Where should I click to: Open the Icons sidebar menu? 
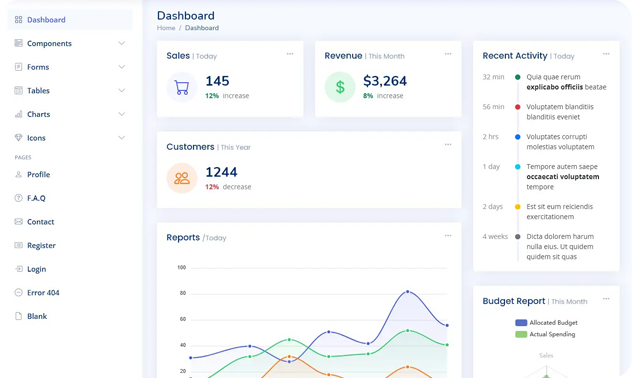click(x=70, y=138)
